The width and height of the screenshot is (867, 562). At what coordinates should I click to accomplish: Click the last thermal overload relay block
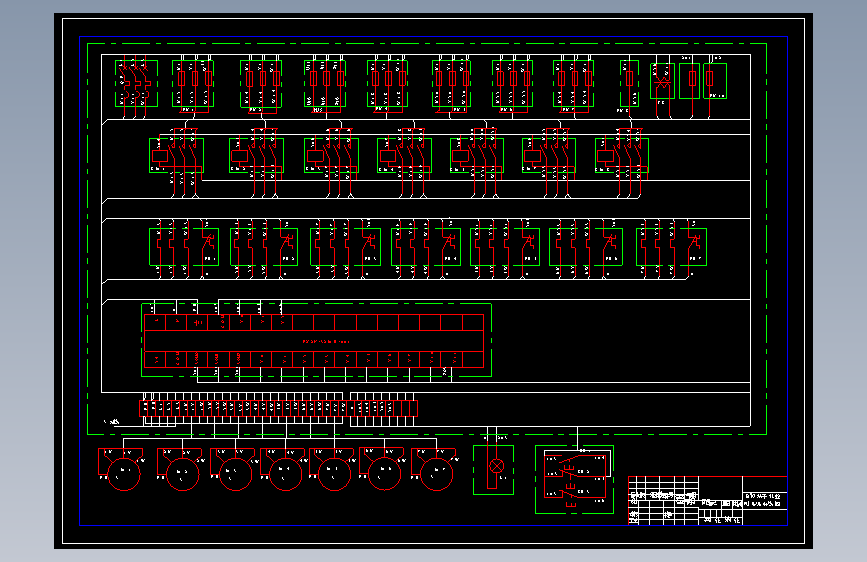pos(671,247)
